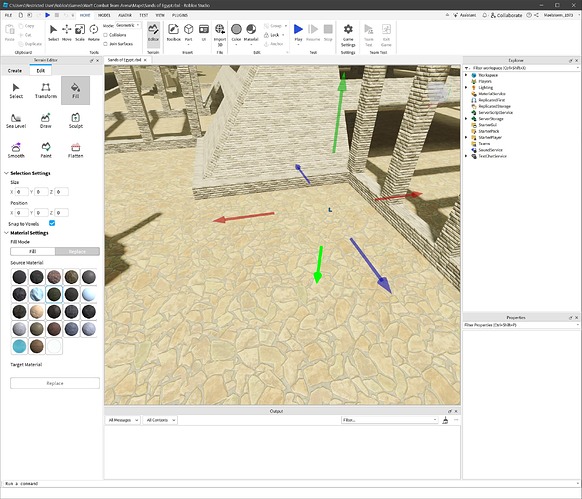Expand the StarterPlayer tree node
This screenshot has width=582, height=499.
tap(466, 137)
